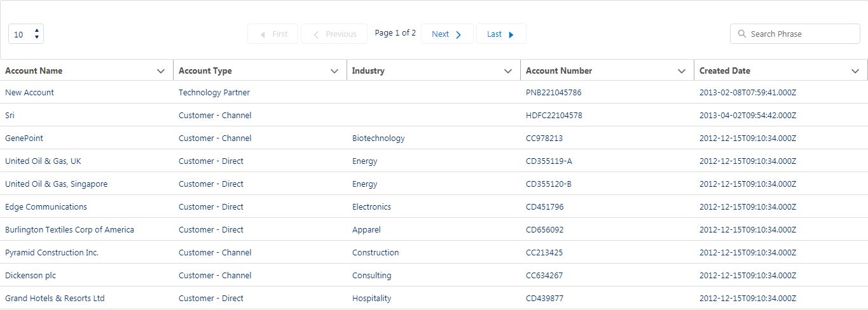Open the Pyramid Construction Inc. account
The height and width of the screenshot is (310, 868).
pyautogui.click(x=52, y=253)
